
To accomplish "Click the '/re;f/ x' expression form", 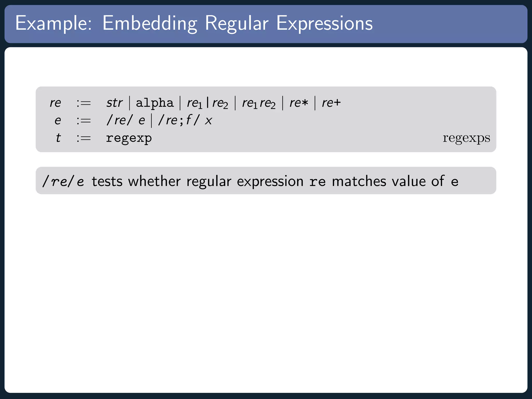I will (185, 120).
